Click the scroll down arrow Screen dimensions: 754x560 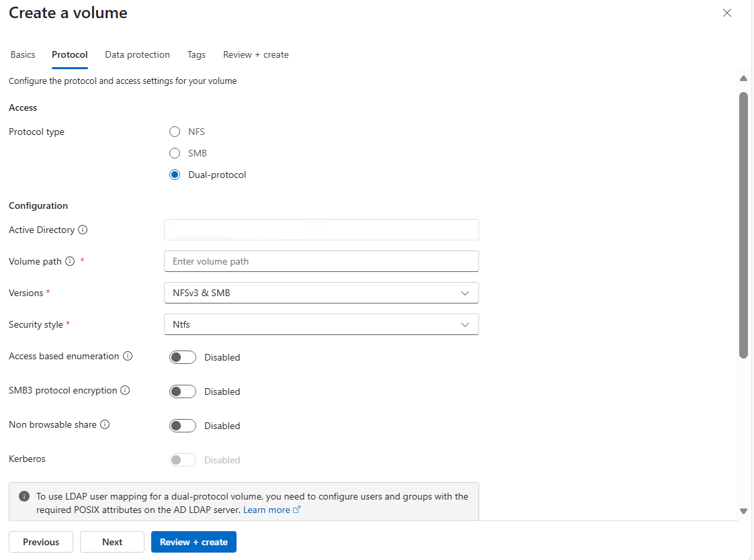(743, 512)
